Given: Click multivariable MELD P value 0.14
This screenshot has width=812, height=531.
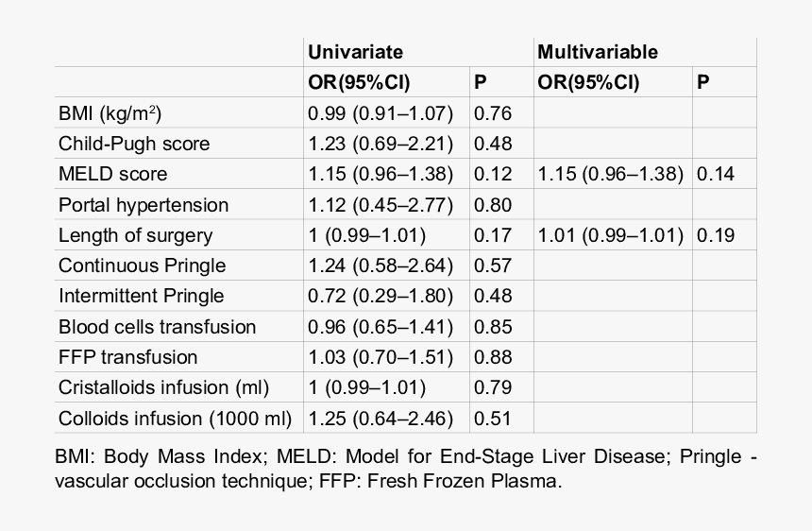Looking at the screenshot, I should [x=716, y=174].
